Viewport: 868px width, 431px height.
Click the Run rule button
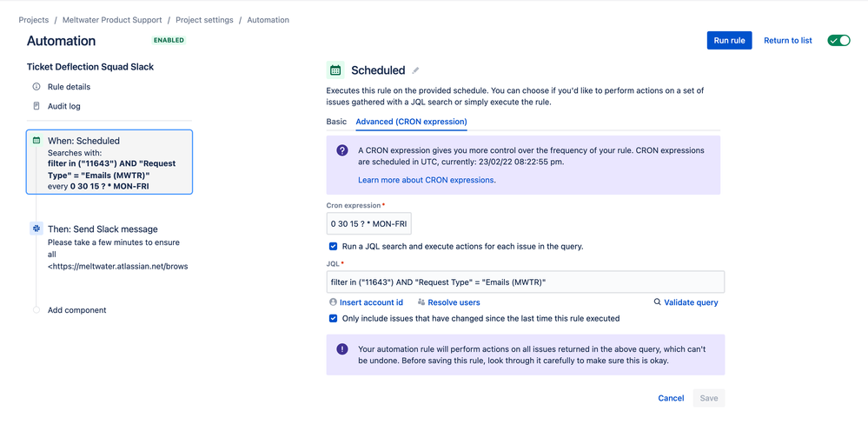click(729, 40)
